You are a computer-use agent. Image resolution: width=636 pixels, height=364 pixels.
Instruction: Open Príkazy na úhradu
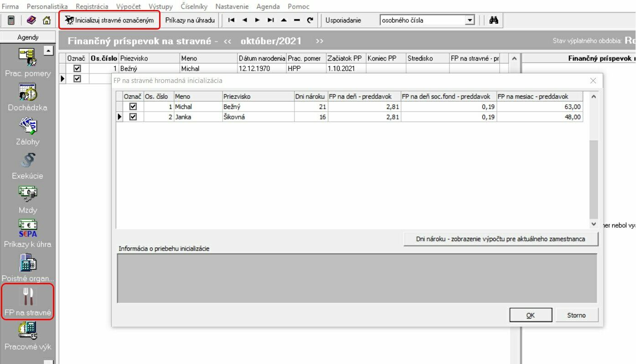pos(190,21)
